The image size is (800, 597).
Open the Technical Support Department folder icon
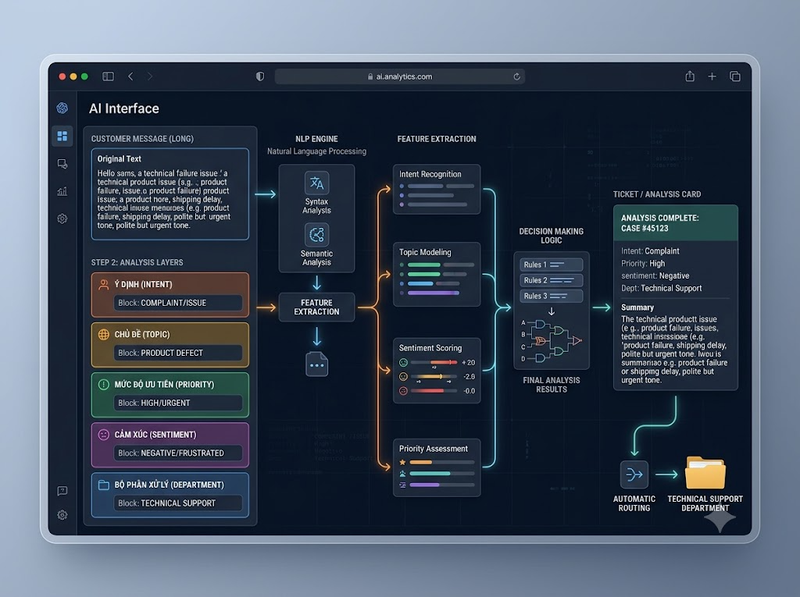pyautogui.click(x=705, y=473)
